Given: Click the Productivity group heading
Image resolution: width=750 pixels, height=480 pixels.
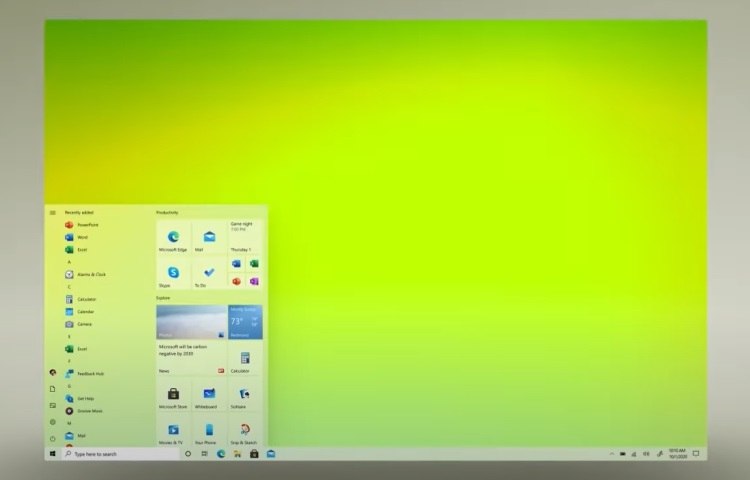Looking at the screenshot, I should [167, 212].
